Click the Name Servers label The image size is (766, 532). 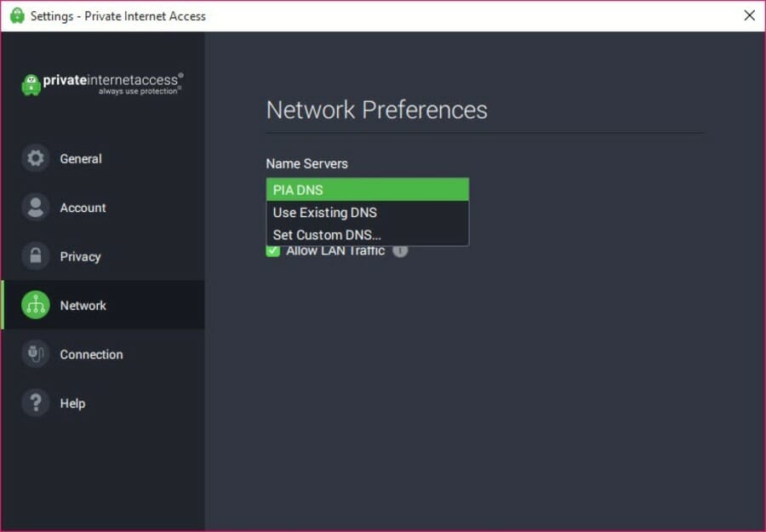coord(306,163)
